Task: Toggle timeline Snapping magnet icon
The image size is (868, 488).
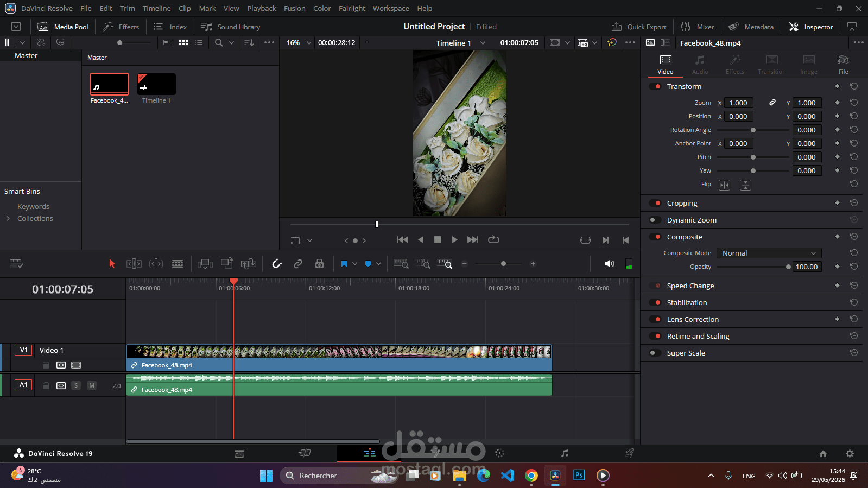Action: pos(277,264)
